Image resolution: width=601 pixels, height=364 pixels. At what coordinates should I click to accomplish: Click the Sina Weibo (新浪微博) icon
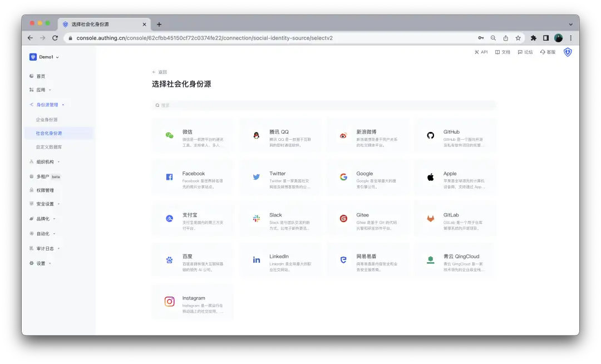point(343,135)
